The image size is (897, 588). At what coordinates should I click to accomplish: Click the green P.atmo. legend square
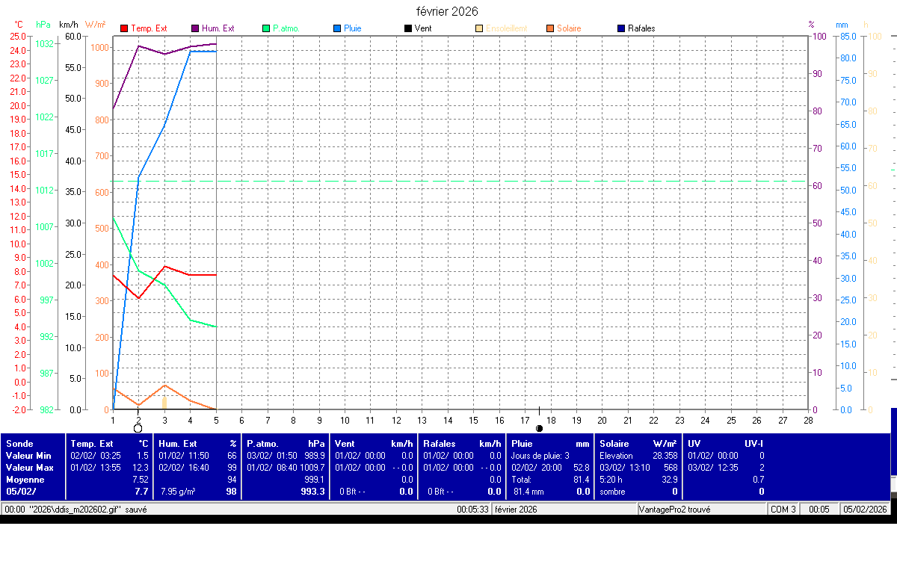[x=266, y=28]
